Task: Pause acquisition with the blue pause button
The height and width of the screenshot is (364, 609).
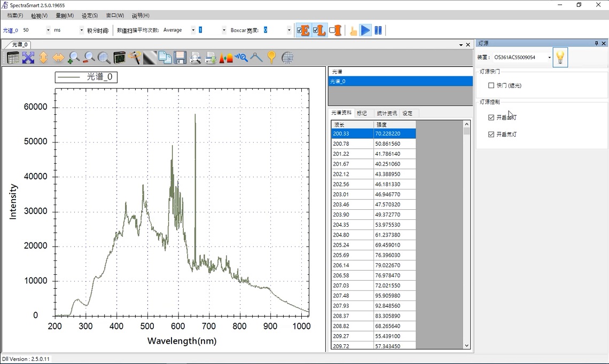Action: click(x=378, y=30)
